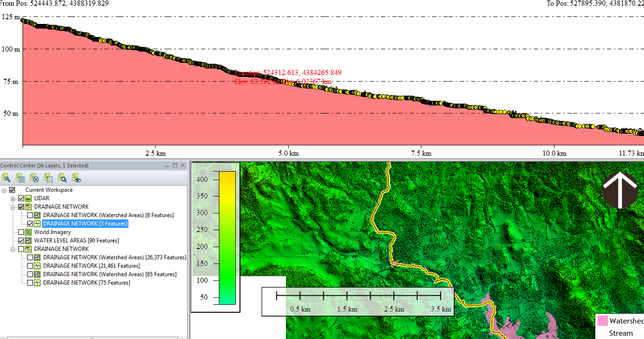Click the LIDAR layer type icon
Screen dimensions: 644x339
(x=28, y=198)
